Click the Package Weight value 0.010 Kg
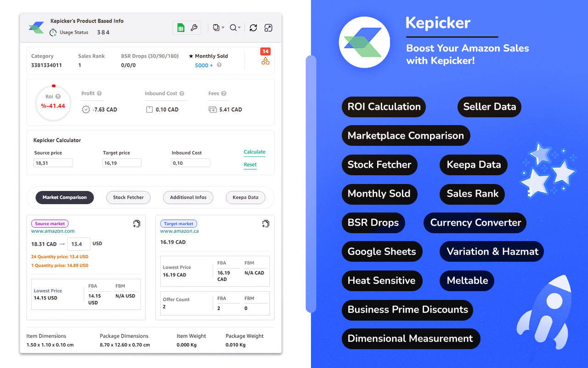 point(236,345)
